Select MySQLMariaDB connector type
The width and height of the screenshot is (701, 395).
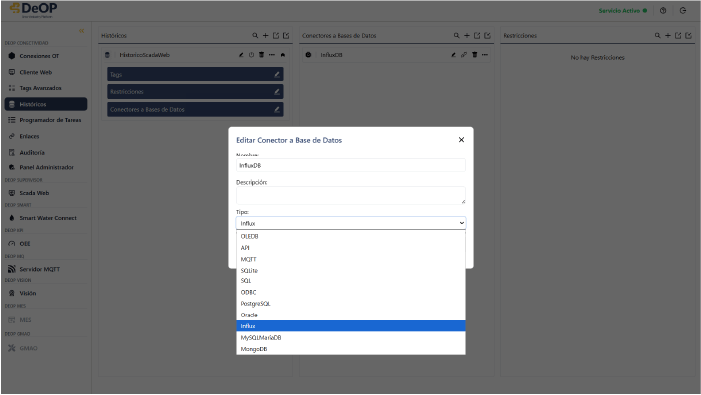click(350, 337)
